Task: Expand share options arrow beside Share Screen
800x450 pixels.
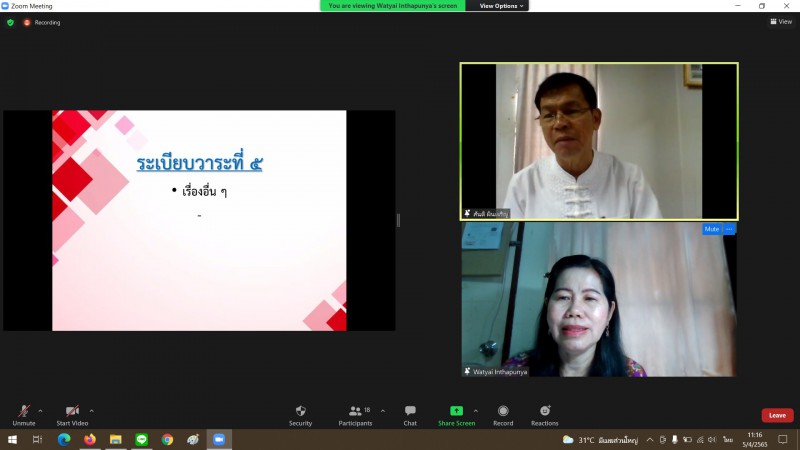Action: 476,411
